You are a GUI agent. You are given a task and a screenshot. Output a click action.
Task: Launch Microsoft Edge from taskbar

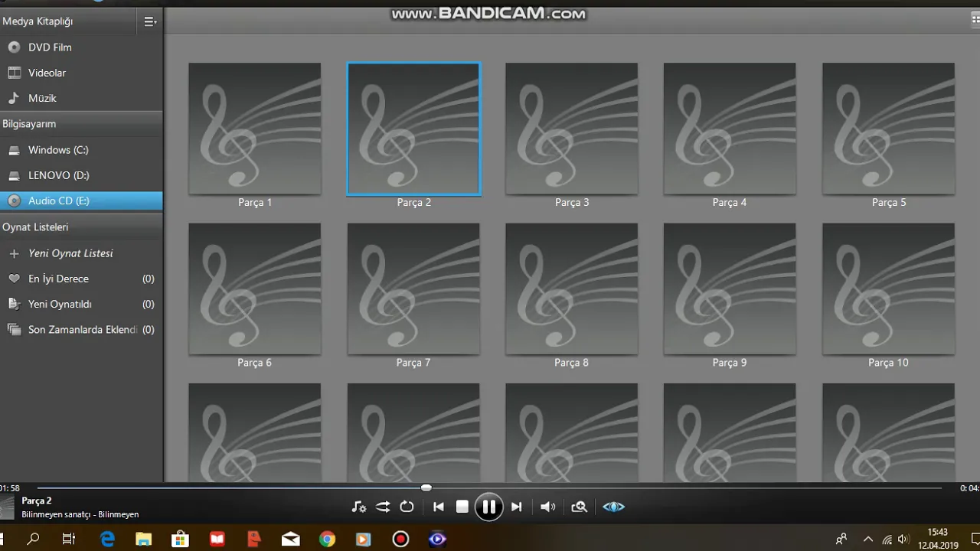click(107, 539)
